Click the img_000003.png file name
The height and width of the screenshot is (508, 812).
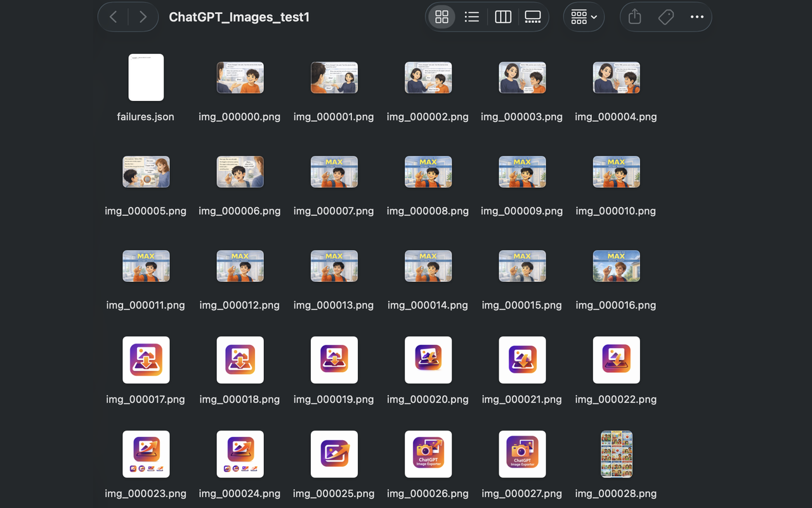(x=522, y=117)
